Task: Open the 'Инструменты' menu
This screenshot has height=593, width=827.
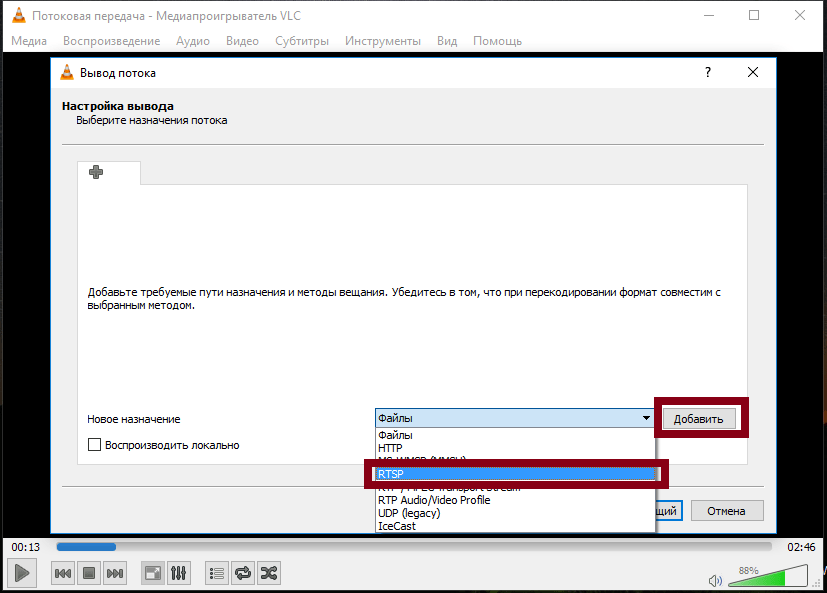Action: tap(382, 41)
